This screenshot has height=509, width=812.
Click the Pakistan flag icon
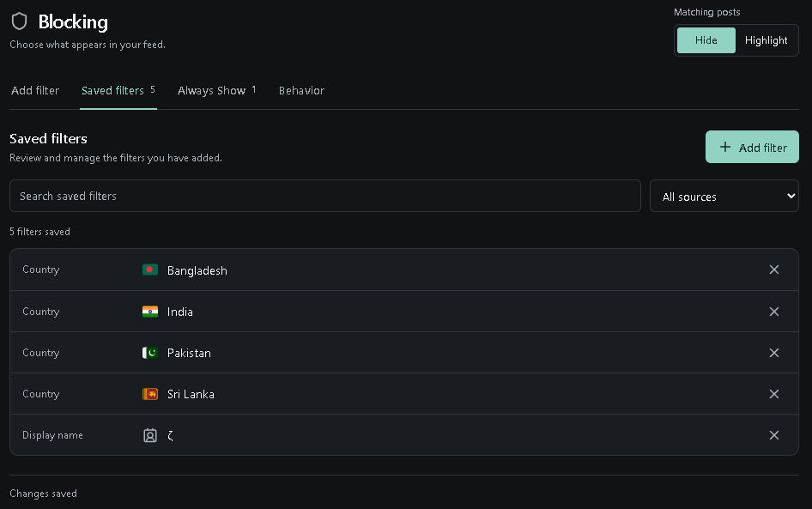150,353
